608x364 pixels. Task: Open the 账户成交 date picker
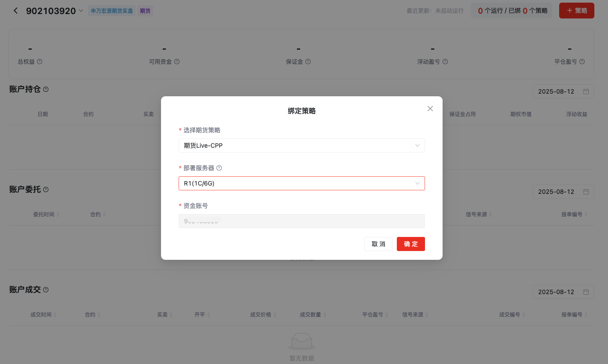coord(563,292)
